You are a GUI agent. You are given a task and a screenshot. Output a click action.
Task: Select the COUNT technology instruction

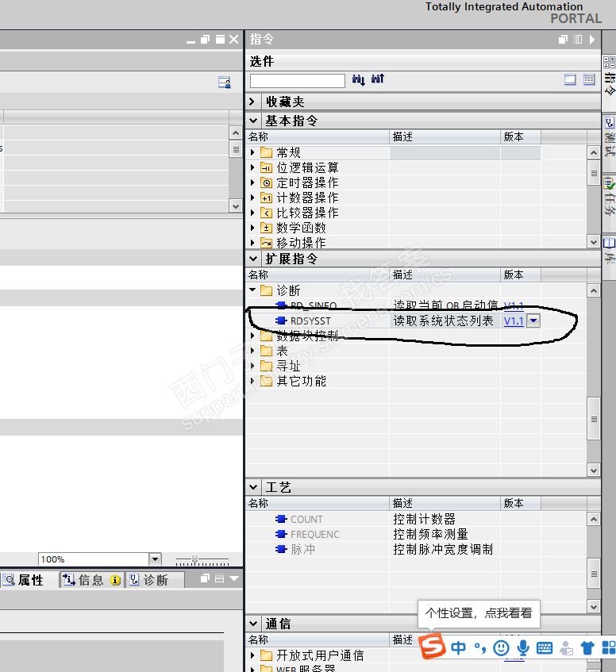point(306,519)
